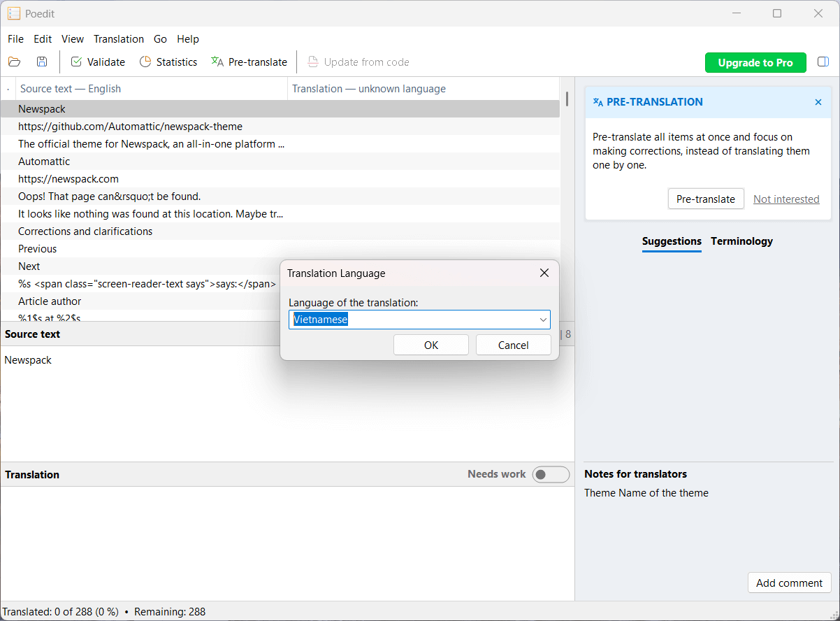840x621 pixels.
Task: Switch to the Terminology tab
Action: coord(741,241)
